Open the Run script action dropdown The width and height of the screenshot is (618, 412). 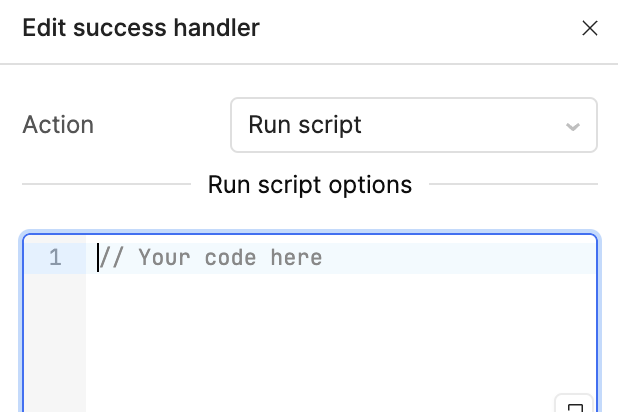[413, 125]
